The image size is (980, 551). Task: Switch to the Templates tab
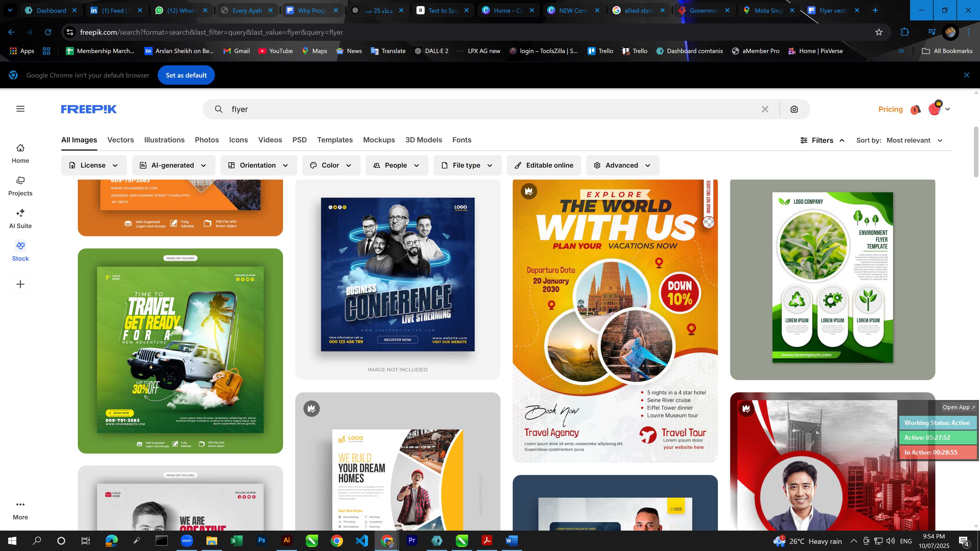pyautogui.click(x=335, y=140)
